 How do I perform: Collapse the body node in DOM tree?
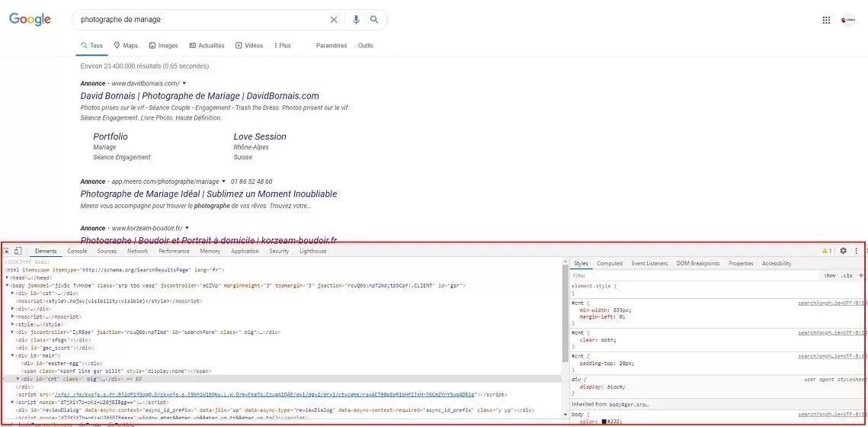pyautogui.click(x=7, y=285)
